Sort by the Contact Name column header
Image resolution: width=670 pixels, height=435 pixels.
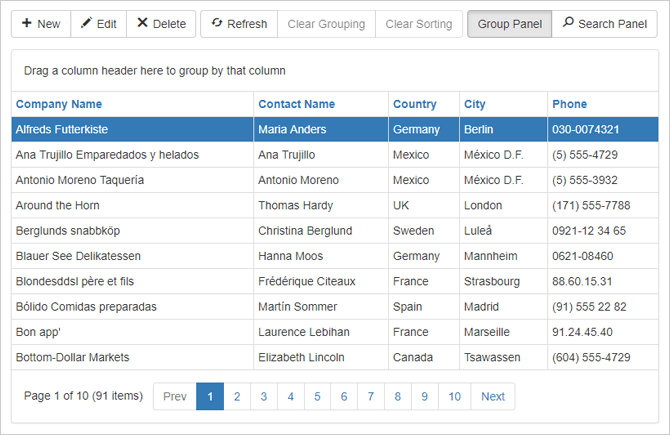(296, 104)
